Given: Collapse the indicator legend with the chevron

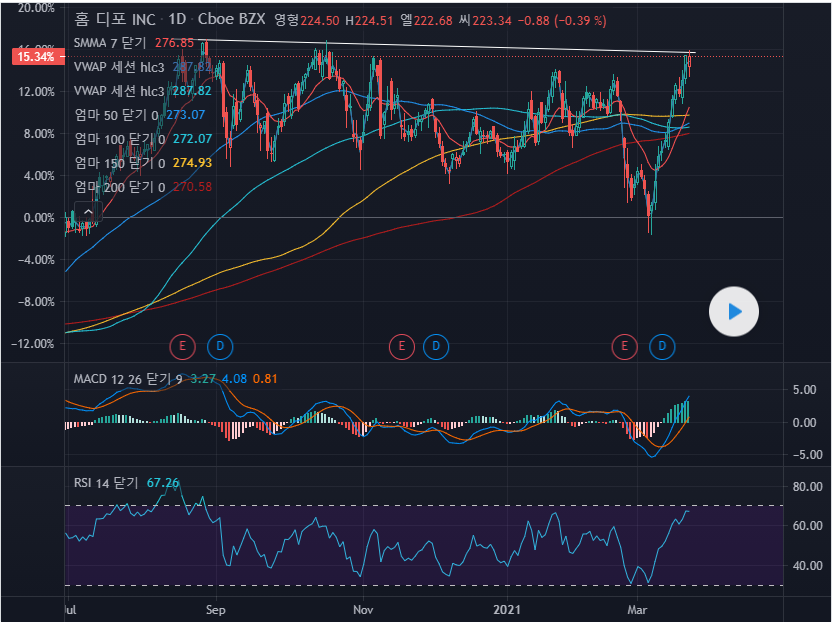Looking at the screenshot, I should (89, 212).
